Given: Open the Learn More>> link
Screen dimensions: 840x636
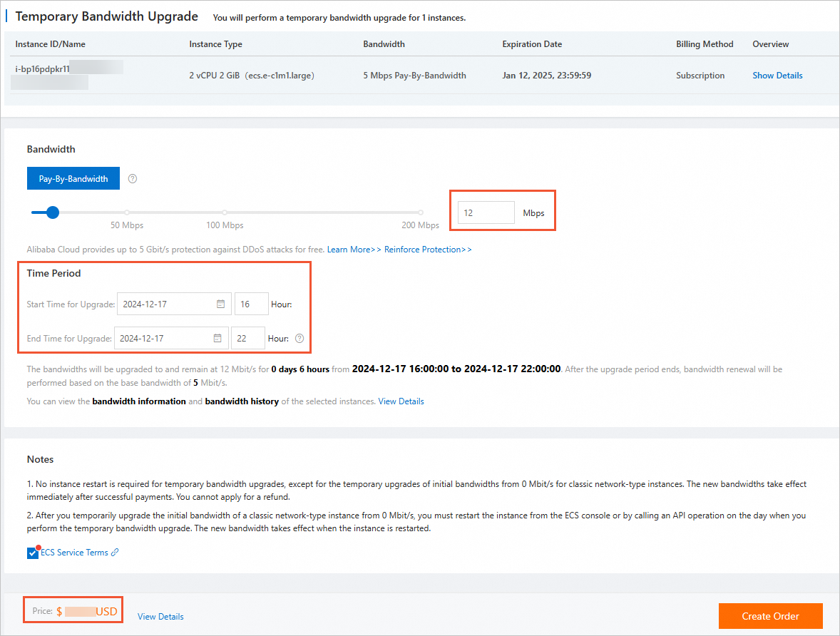Looking at the screenshot, I should point(354,250).
